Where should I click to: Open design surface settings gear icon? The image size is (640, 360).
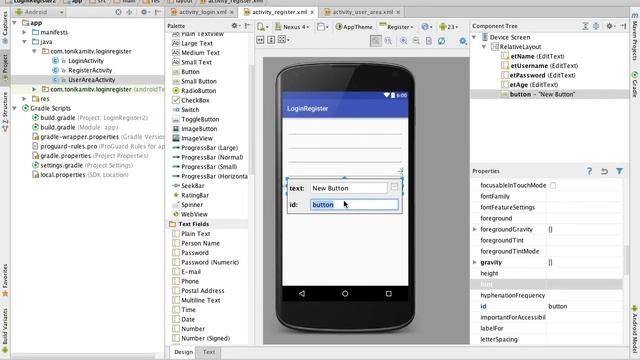tap(463, 41)
